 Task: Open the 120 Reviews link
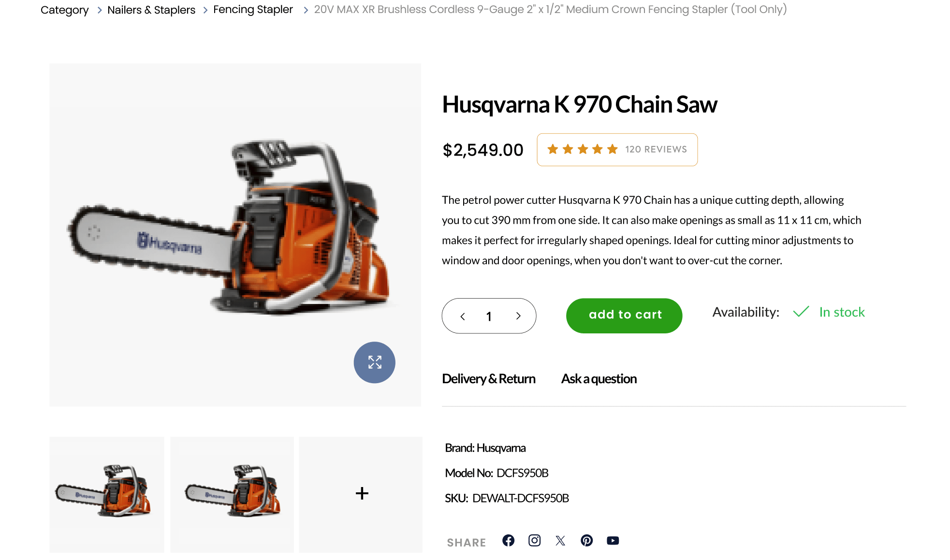(x=656, y=149)
